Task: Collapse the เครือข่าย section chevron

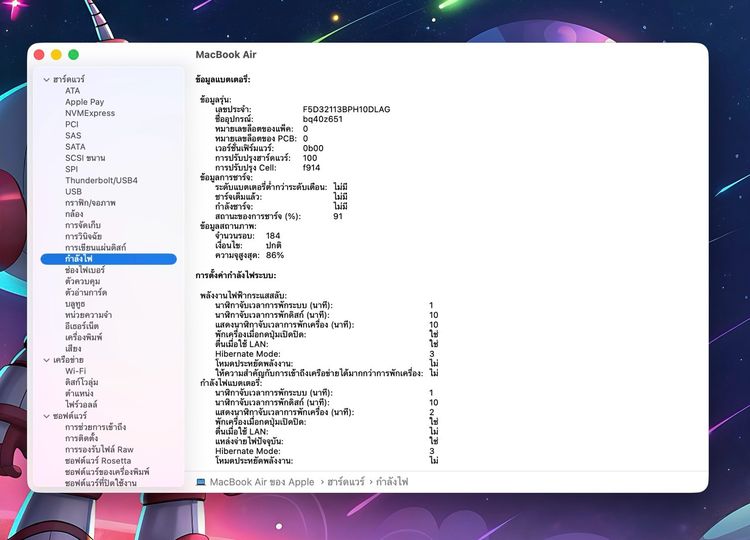Action: tap(46, 360)
